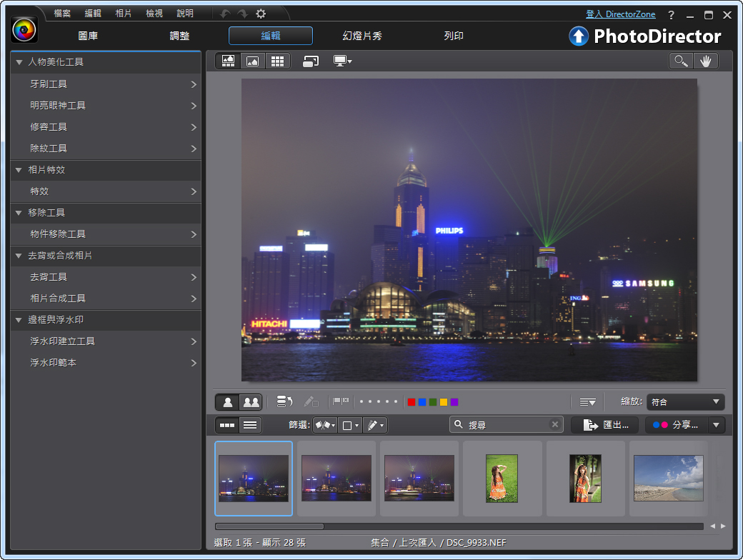Open the flag filter dropdown
Screen dimensions: 743x560
click(325, 425)
